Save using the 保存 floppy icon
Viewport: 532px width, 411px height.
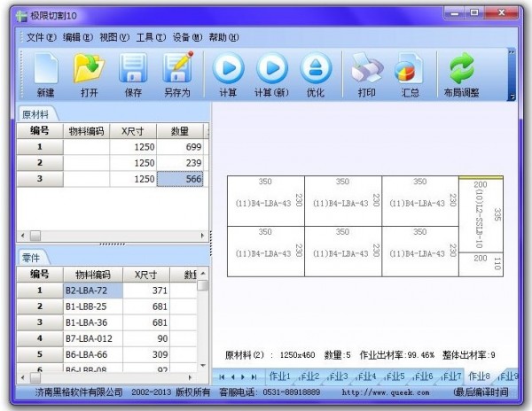(x=133, y=74)
